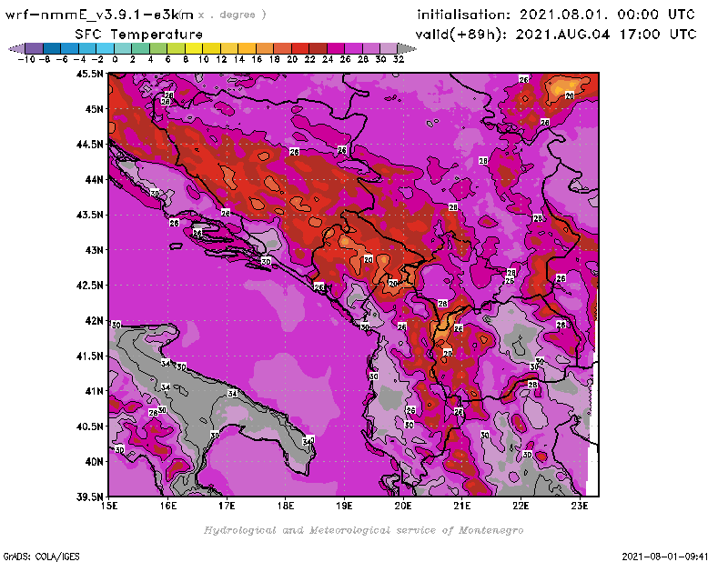Click the '19E' longitude axis label
Viewport: 728px width, 562px height.
[x=344, y=506]
